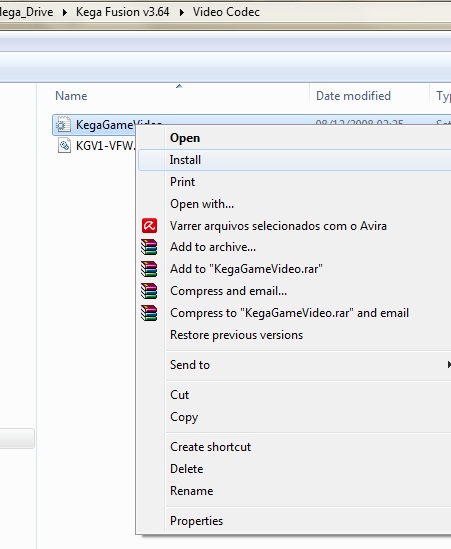Click WinRAR icon beside Add to archive

[x=149, y=247]
